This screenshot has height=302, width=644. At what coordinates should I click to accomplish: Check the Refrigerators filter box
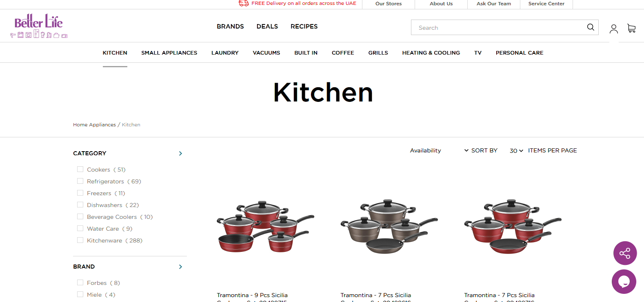pyautogui.click(x=80, y=181)
